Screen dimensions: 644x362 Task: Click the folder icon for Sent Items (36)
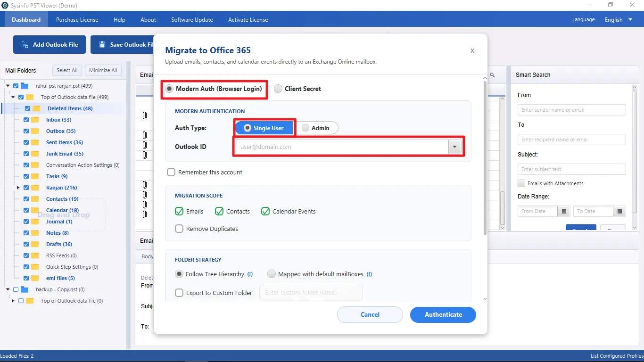click(x=35, y=142)
